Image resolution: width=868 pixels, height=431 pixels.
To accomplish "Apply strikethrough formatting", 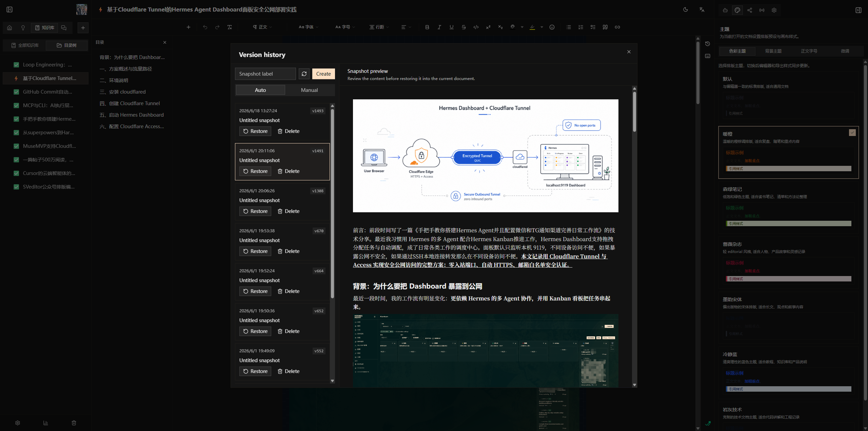I will [464, 27].
